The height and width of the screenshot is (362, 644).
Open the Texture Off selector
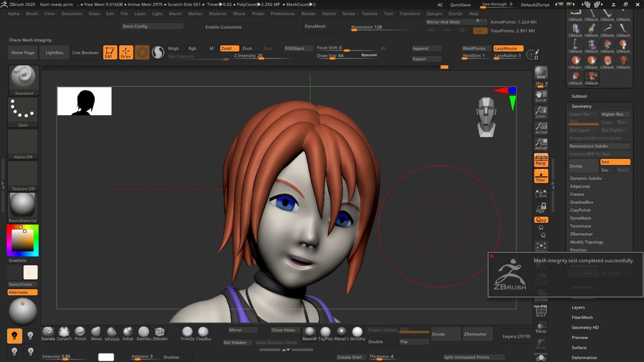coord(23,176)
